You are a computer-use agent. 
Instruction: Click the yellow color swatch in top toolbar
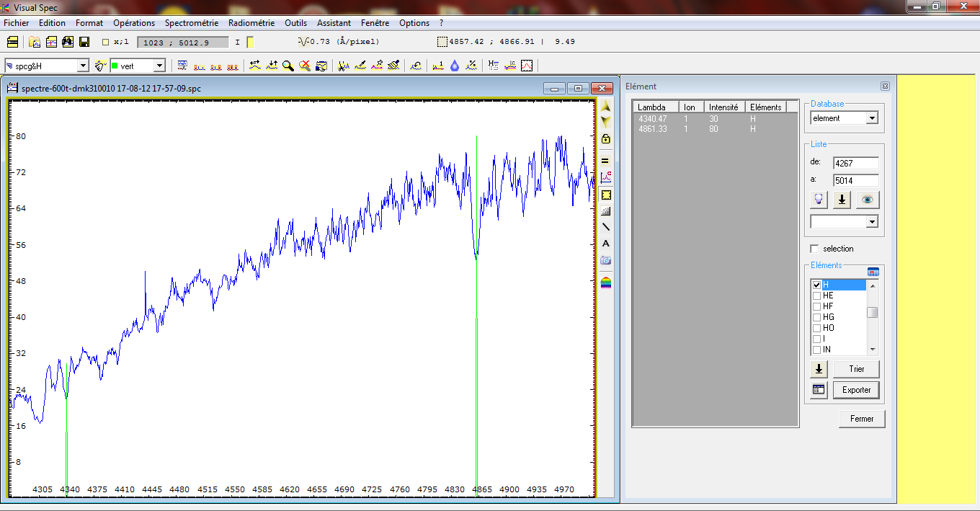pyautogui.click(x=250, y=42)
